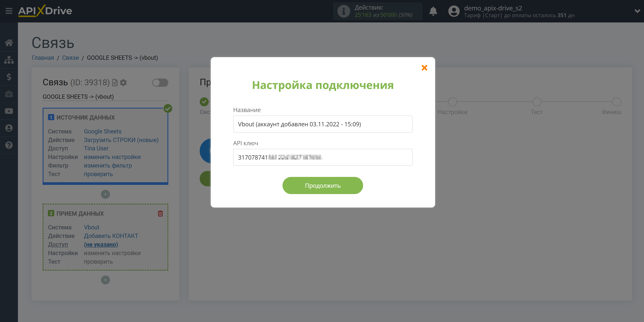Go to Связи breadcrumb
This screenshot has width=644, height=322.
pos(70,58)
